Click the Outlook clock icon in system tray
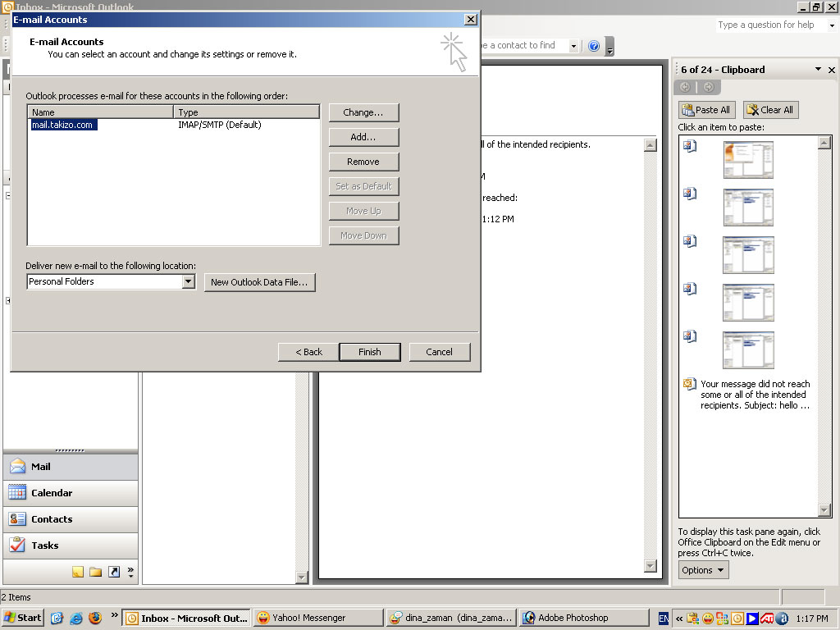Screen dimensions: 840x630 point(737,619)
